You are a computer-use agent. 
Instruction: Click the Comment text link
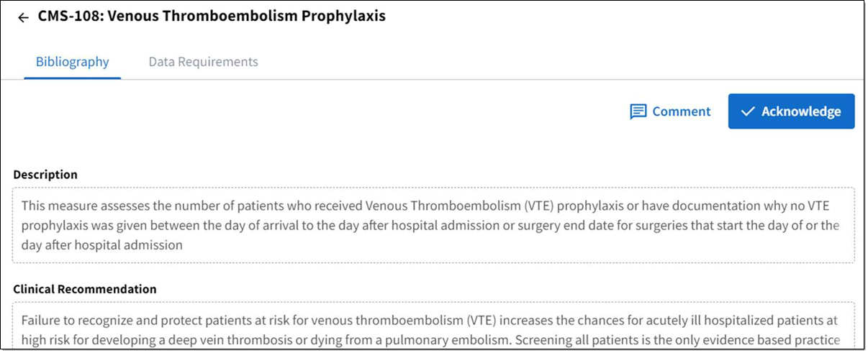coord(682,111)
